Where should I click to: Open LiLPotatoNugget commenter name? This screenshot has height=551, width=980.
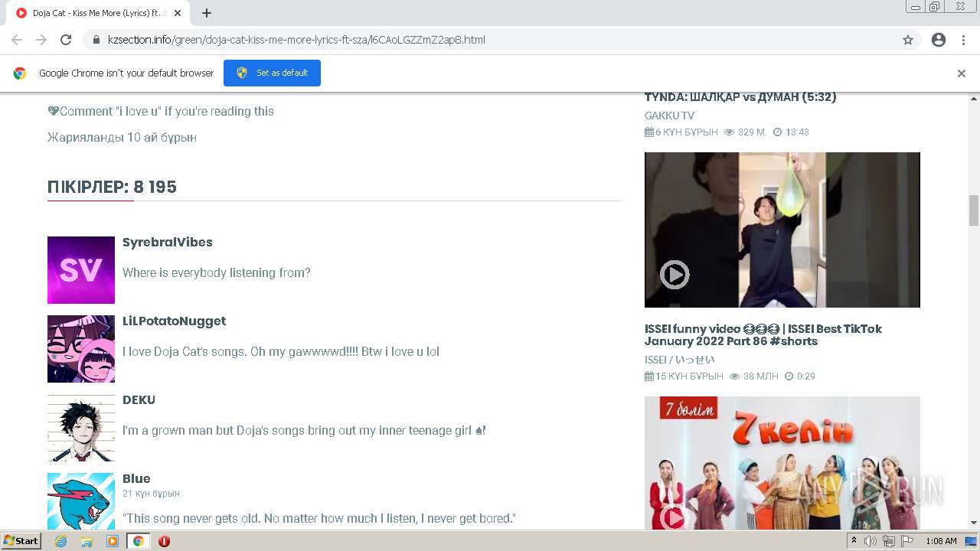pyautogui.click(x=174, y=321)
